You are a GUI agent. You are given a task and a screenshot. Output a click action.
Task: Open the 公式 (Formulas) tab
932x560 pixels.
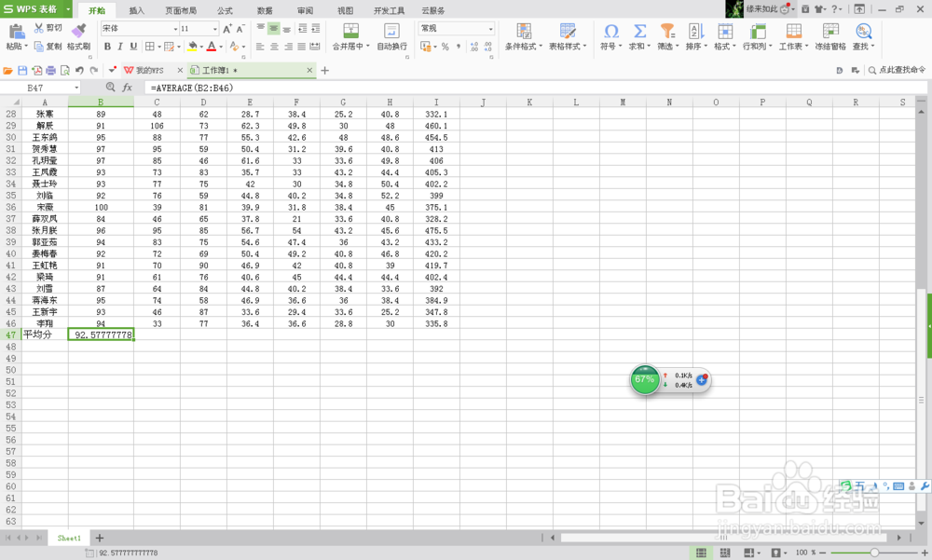point(225,10)
